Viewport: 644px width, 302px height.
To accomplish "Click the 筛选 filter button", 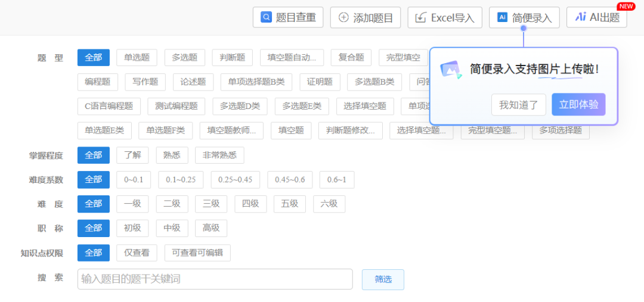I will [x=383, y=279].
